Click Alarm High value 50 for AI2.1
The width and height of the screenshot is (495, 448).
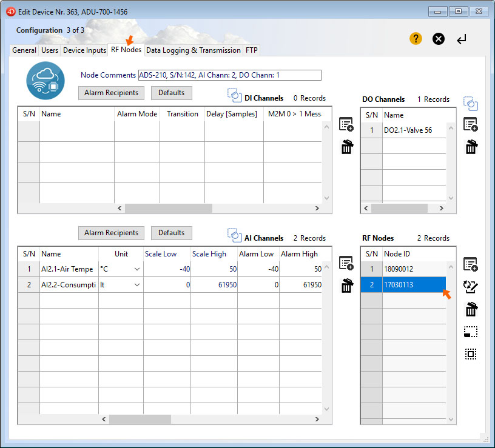(x=300, y=269)
